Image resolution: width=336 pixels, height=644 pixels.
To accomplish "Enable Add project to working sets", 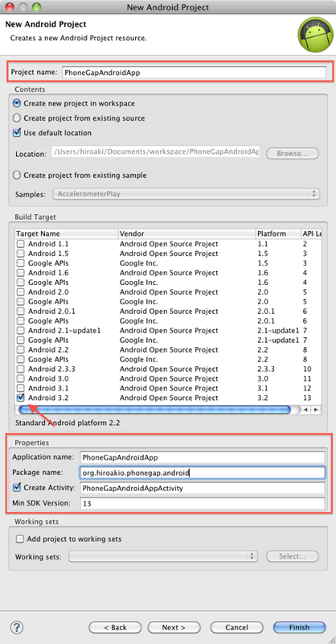I will pos(19,539).
